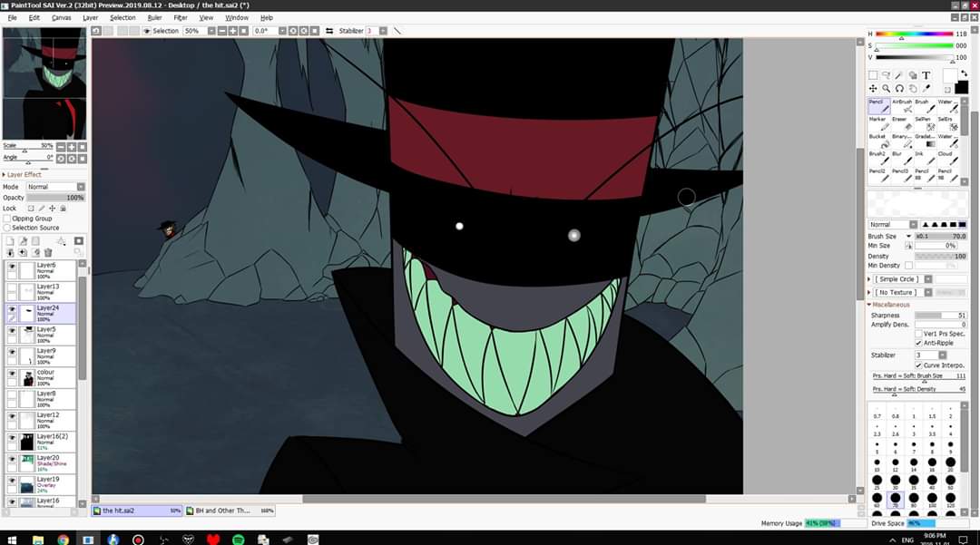Viewport: 980px width, 545px height.
Task: Click the canvas horizontal scrollbar
Action: point(505,499)
